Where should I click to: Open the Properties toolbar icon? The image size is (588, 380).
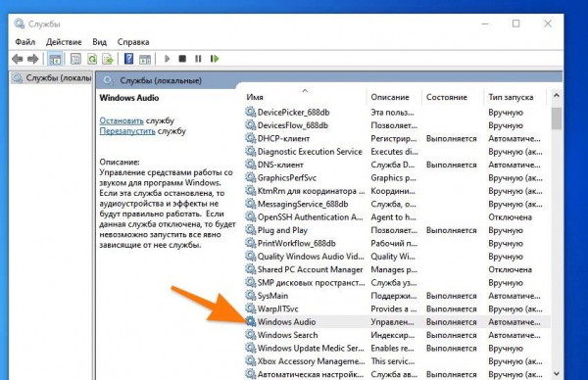[76, 59]
